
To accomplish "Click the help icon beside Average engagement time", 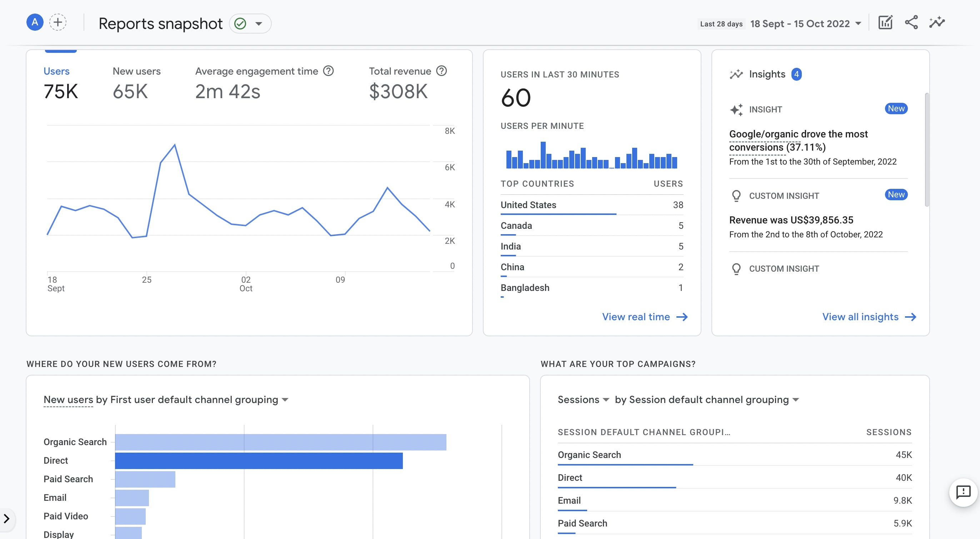I will click(x=328, y=71).
